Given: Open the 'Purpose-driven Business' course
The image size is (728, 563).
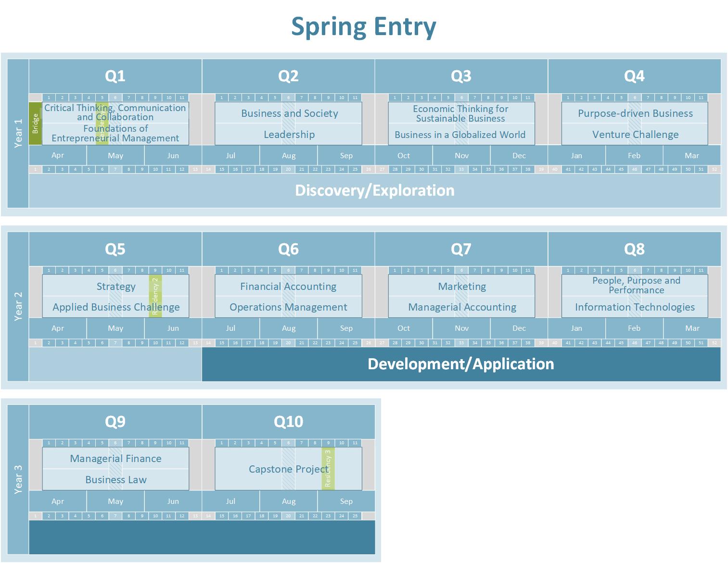Looking at the screenshot, I should pos(635,113).
